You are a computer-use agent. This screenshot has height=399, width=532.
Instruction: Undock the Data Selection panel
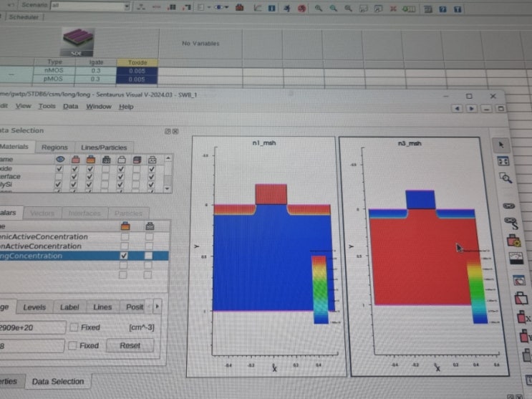coord(168,131)
